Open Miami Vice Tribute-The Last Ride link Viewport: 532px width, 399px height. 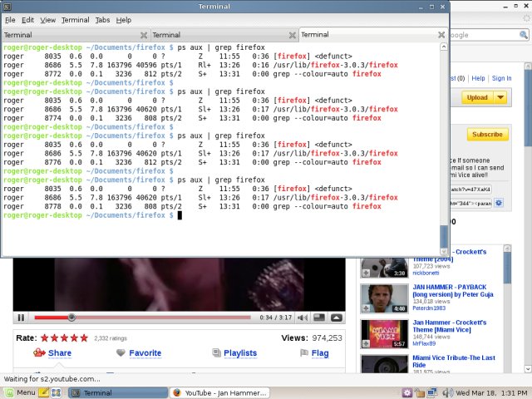tap(454, 362)
